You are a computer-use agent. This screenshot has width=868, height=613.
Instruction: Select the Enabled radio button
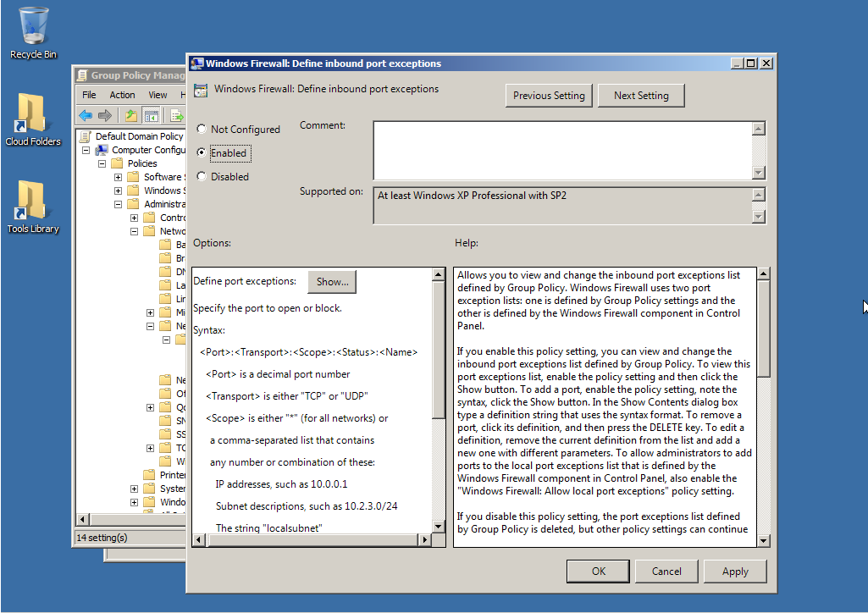coord(201,153)
